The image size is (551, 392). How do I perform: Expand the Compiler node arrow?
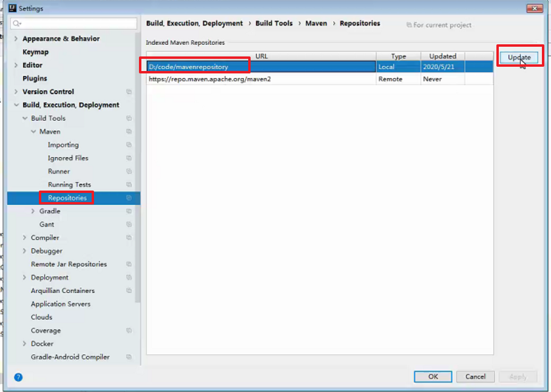click(24, 237)
